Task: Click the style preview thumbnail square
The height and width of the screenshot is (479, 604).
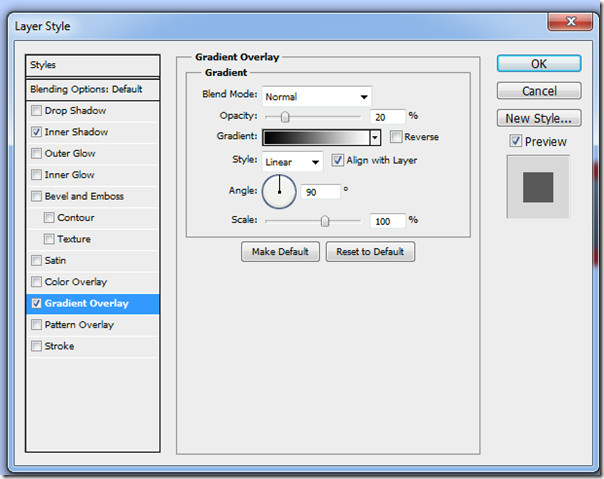Action: [x=538, y=187]
